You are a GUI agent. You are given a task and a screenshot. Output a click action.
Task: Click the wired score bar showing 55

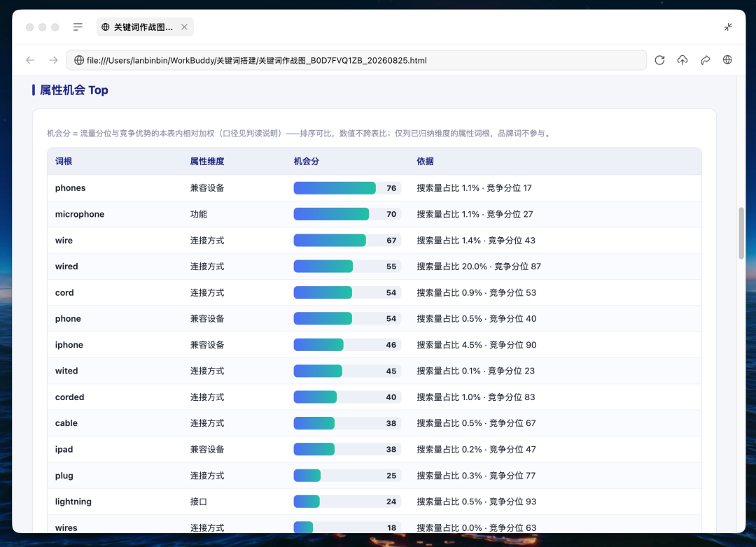pyautogui.click(x=347, y=266)
